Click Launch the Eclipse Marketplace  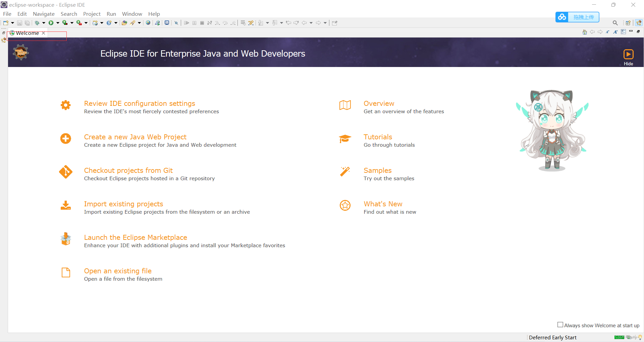136,237
